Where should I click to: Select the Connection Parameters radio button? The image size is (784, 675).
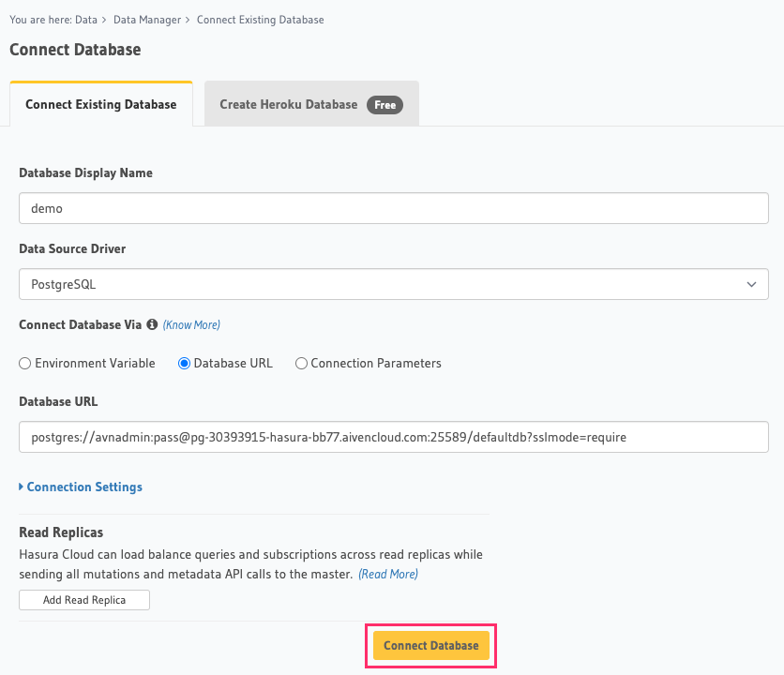(301, 363)
